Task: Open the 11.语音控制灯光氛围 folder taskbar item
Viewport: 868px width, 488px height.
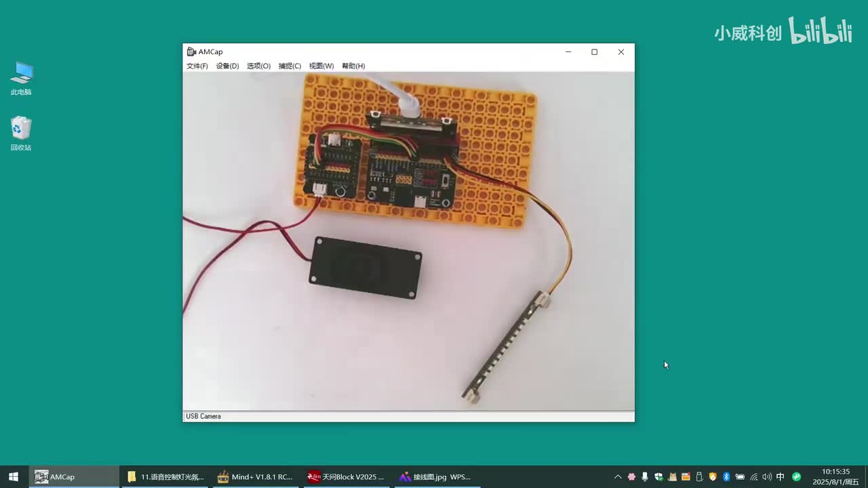Action: 165,476
